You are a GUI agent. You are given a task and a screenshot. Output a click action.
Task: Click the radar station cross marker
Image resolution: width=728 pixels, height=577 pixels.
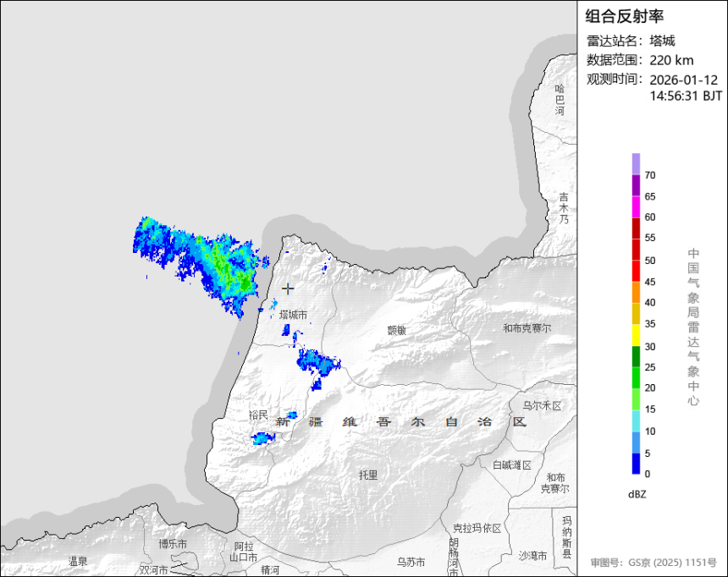288,288
